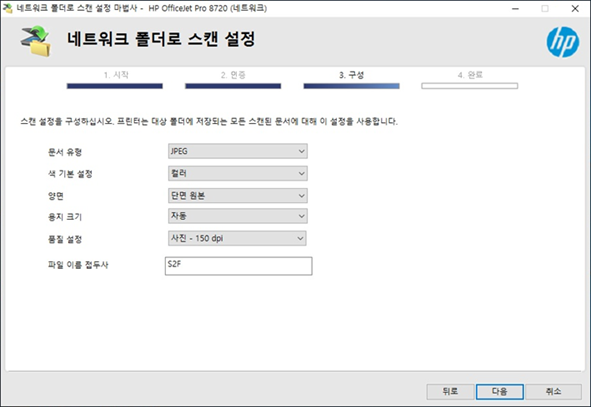Click the 색 기본 설정 label
Image resolution: width=591 pixels, height=407 pixels.
pyautogui.click(x=70, y=174)
